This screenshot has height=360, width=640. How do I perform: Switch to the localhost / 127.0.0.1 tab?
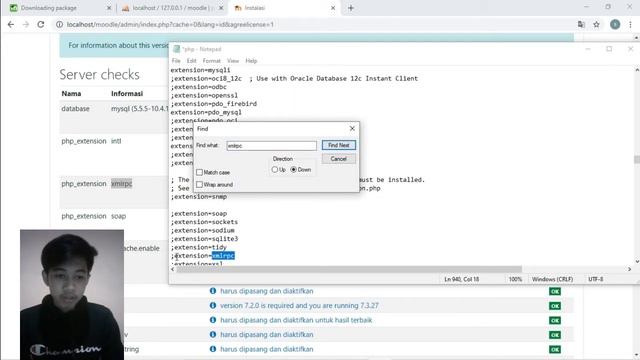172,8
